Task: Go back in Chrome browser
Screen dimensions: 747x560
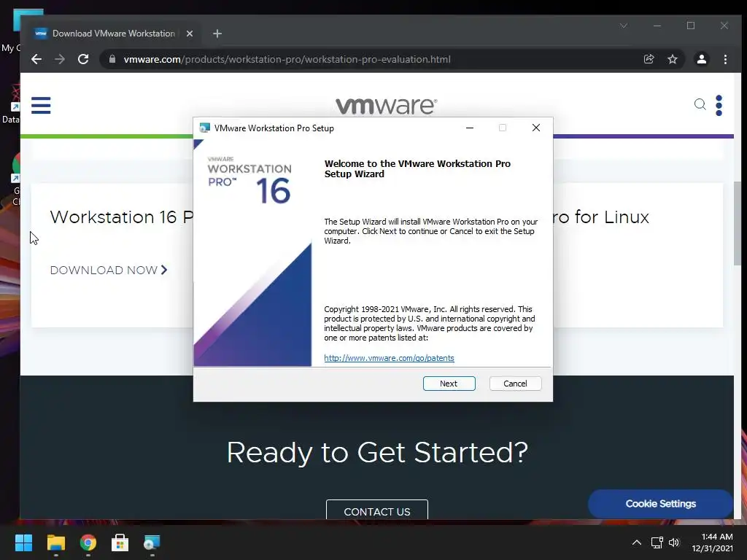Action: pos(36,59)
